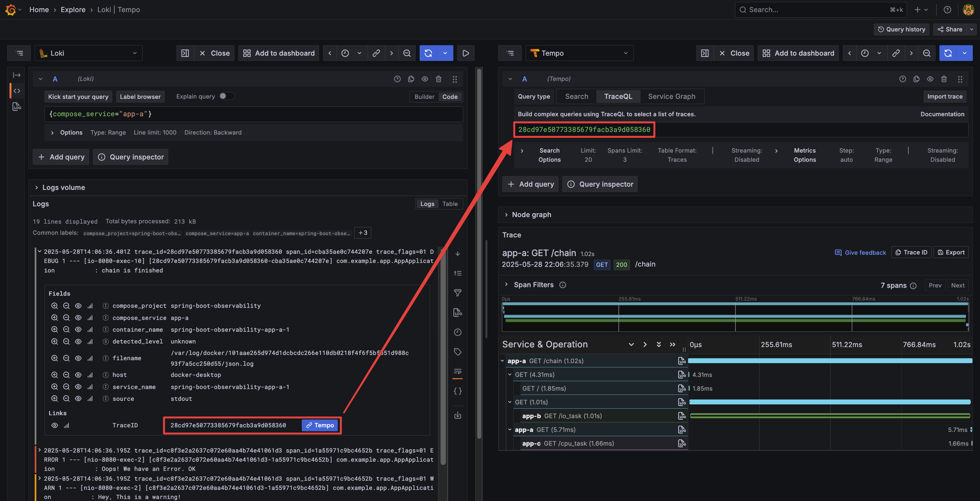Show detected_level field with eye icon
The image size is (980, 501).
[78, 342]
